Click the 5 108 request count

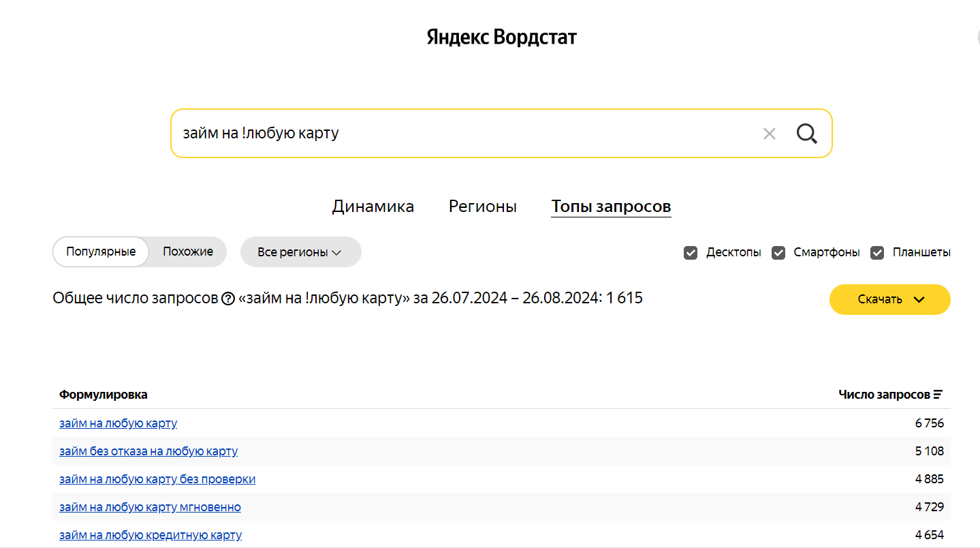pos(930,451)
